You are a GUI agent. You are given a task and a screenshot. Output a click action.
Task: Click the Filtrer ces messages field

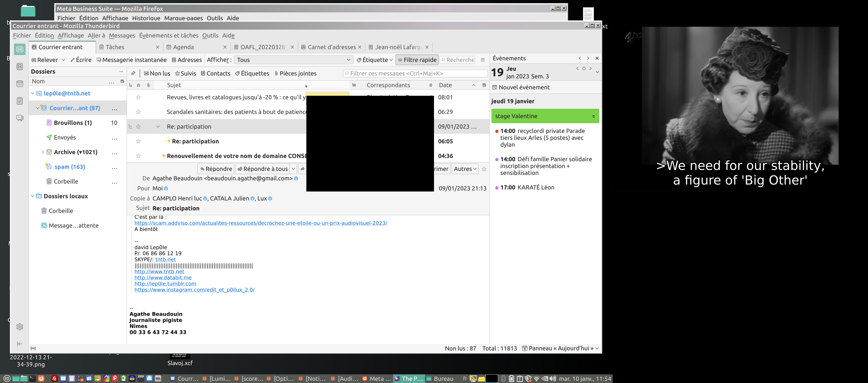[415, 73]
